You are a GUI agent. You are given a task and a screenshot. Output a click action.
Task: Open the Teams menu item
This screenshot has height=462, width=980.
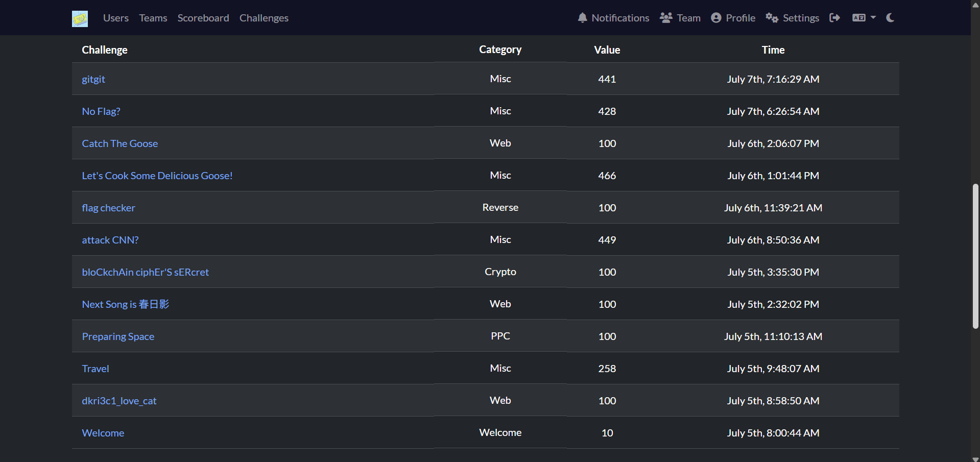tap(153, 18)
